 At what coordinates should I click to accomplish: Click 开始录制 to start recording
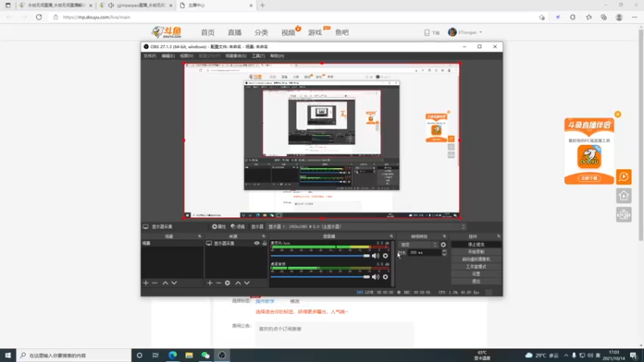[476, 252]
